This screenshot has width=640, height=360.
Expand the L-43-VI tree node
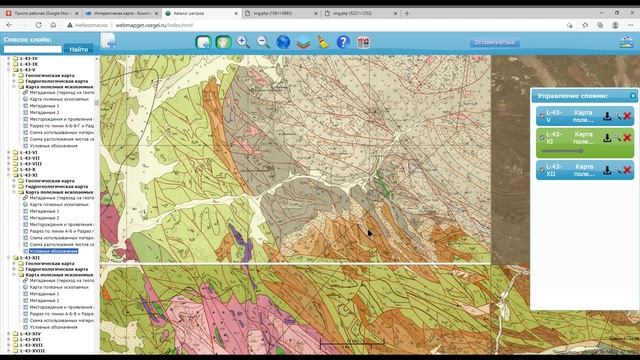pos(9,152)
